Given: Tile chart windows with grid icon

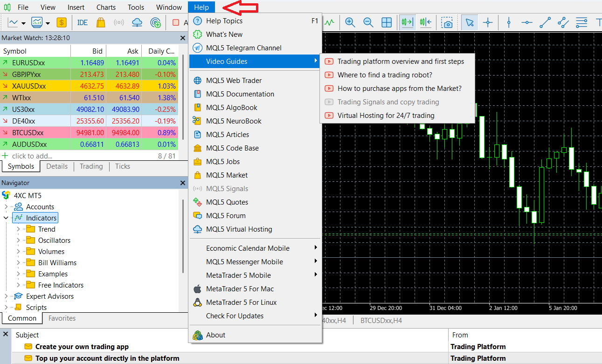Looking at the screenshot, I should click(x=387, y=22).
